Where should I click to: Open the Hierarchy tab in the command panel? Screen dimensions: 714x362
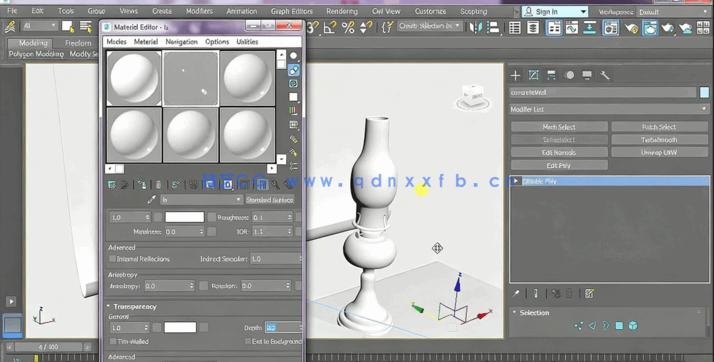pos(551,75)
